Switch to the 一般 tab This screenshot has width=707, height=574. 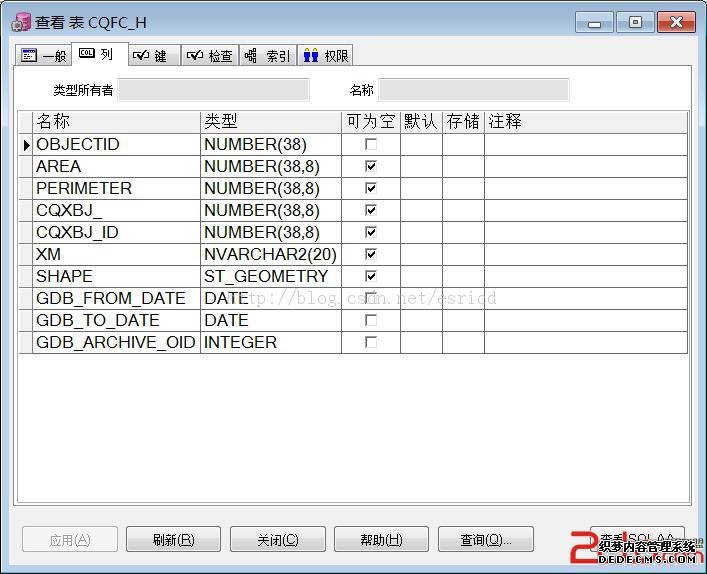43,56
